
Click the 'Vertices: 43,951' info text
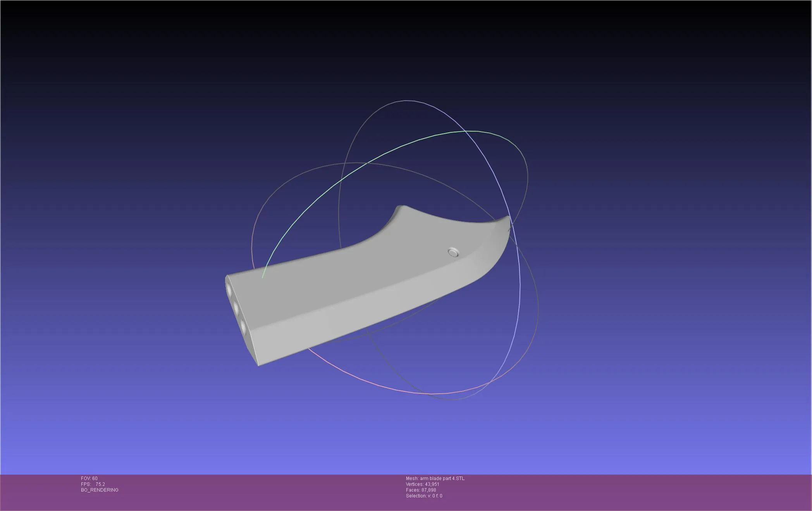(x=423, y=484)
